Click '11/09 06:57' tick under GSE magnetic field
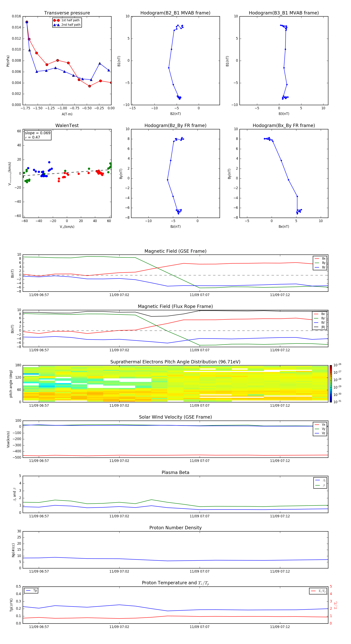The image size is (351, 644). [x=39, y=295]
